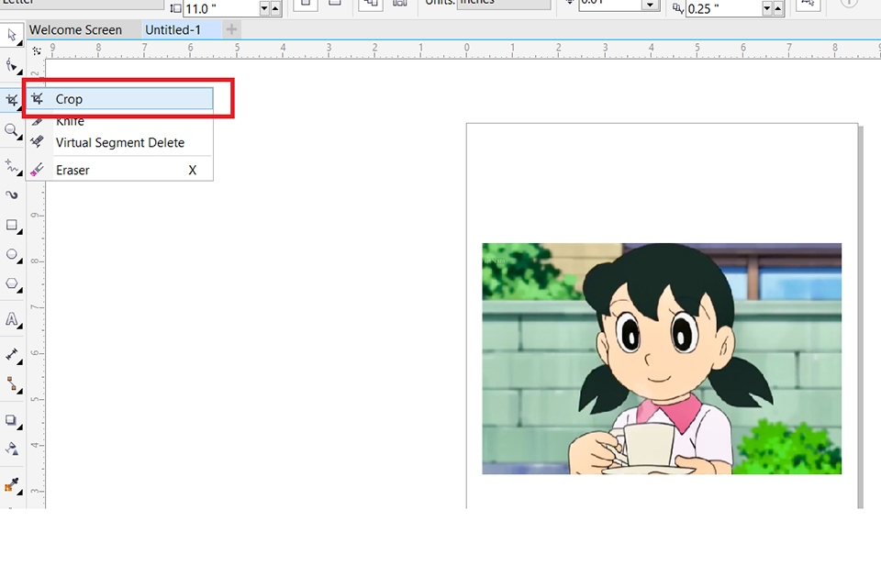Click the Shizuka image thumbnail on canvas

pos(662,359)
